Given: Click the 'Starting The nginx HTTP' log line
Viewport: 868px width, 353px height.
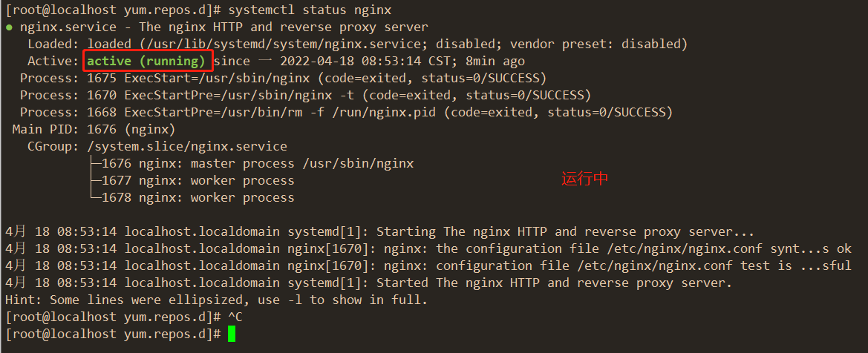Looking at the screenshot, I should (379, 232).
